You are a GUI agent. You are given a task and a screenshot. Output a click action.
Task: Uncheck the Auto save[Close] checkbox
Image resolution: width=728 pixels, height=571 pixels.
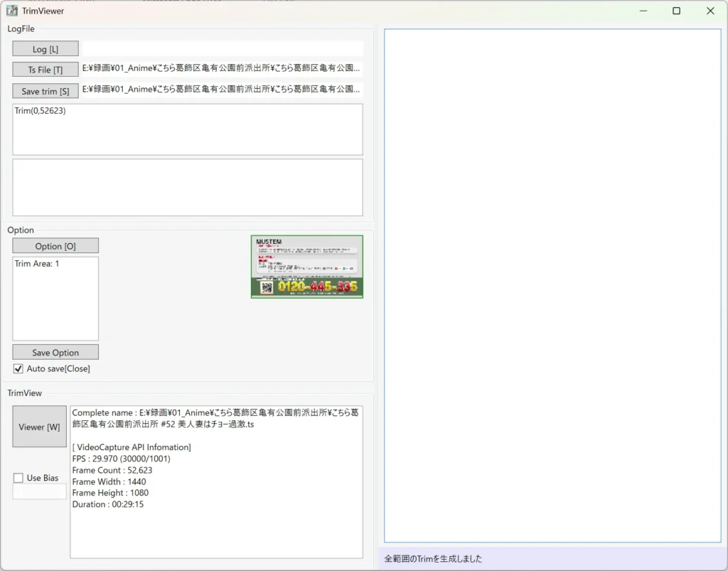tap(18, 369)
